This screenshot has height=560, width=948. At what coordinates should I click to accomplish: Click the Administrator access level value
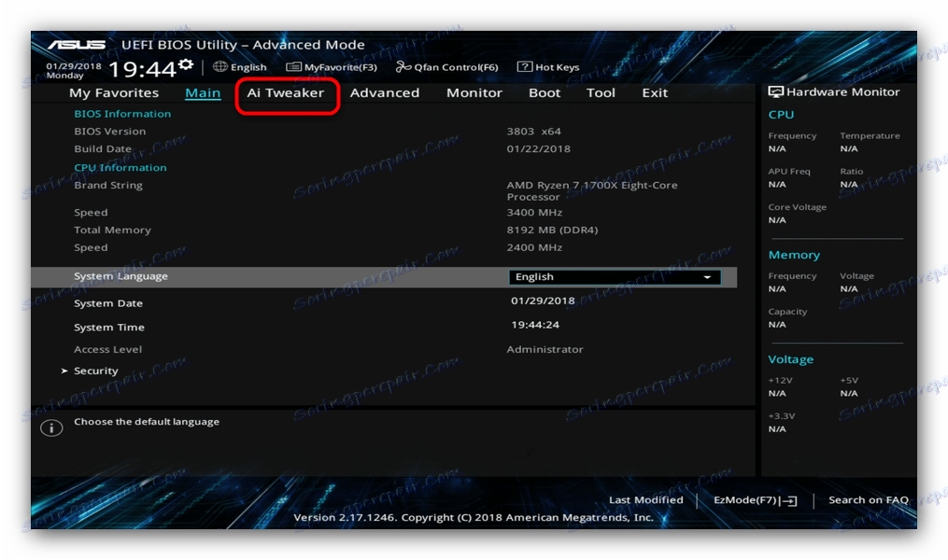545,350
